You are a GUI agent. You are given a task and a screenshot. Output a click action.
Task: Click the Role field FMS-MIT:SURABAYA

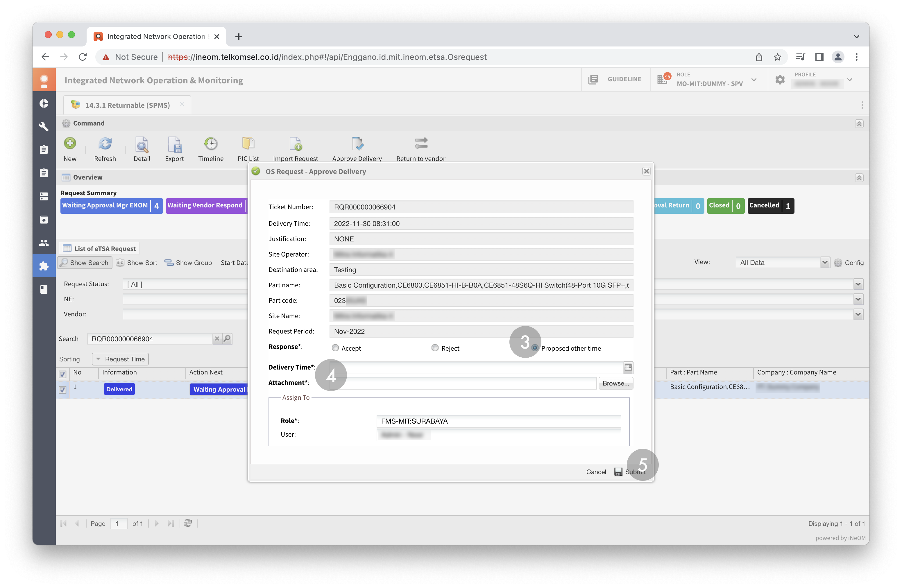498,421
